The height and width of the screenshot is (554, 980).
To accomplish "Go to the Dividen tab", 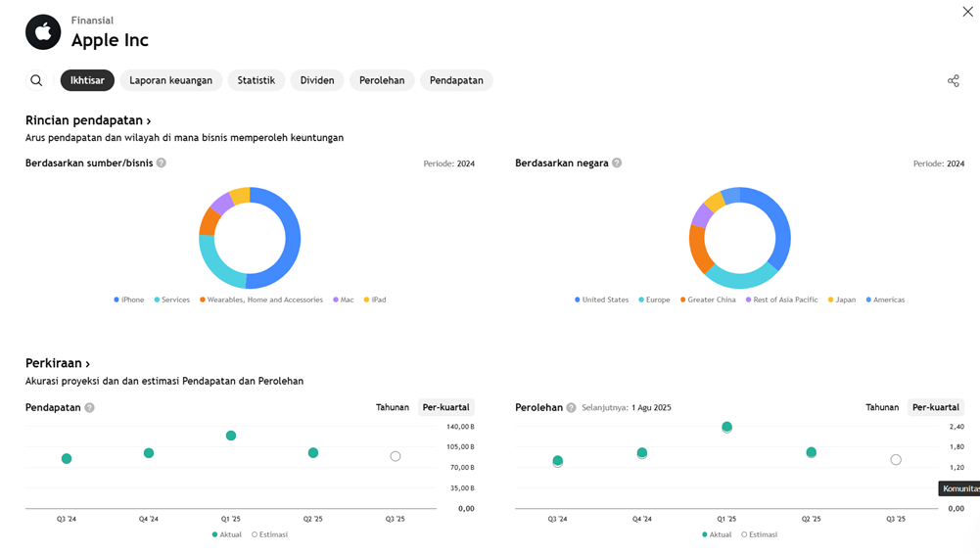I will [317, 80].
